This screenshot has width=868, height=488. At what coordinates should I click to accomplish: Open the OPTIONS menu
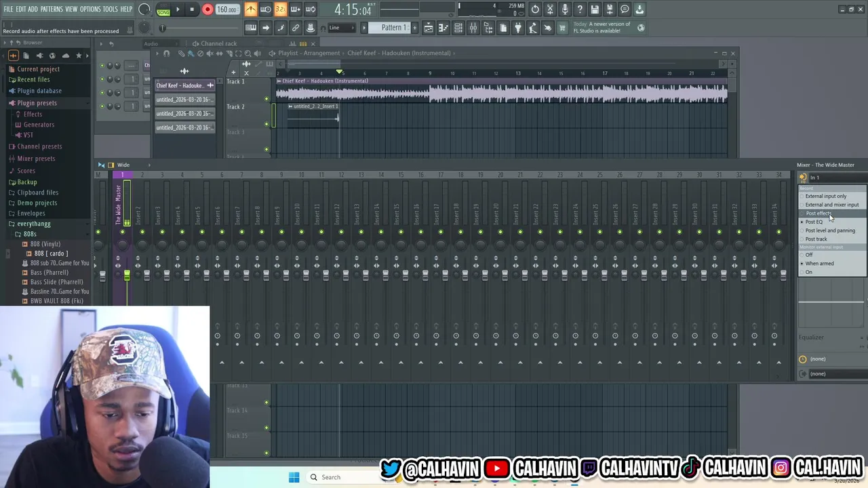[90, 9]
